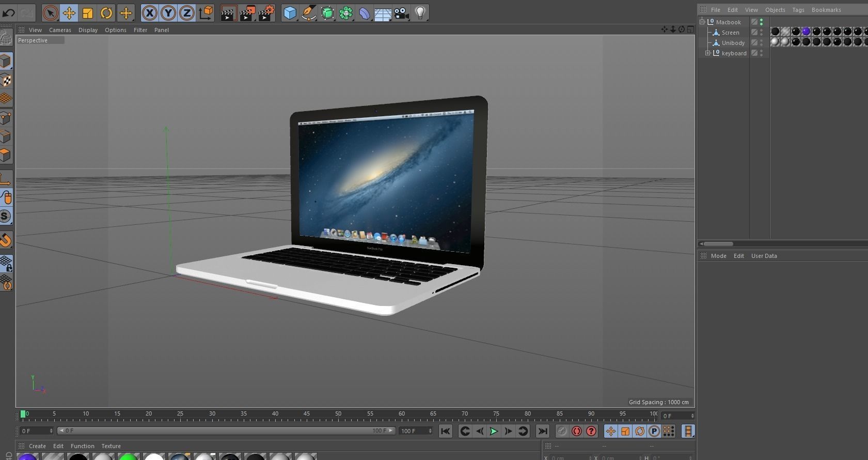This screenshot has height=460, width=868.
Task: Open Attribute Manager User Data menu
Action: (764, 256)
